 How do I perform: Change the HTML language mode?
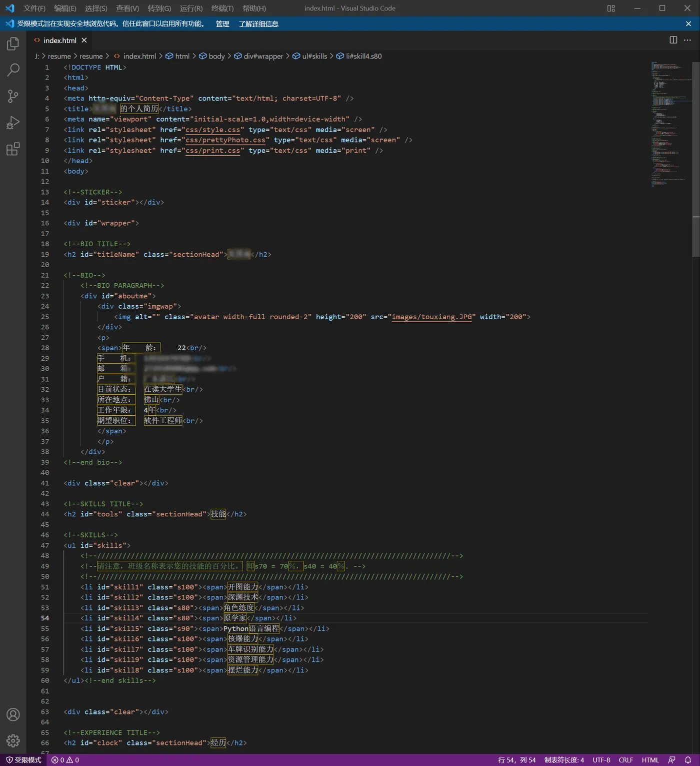point(650,759)
